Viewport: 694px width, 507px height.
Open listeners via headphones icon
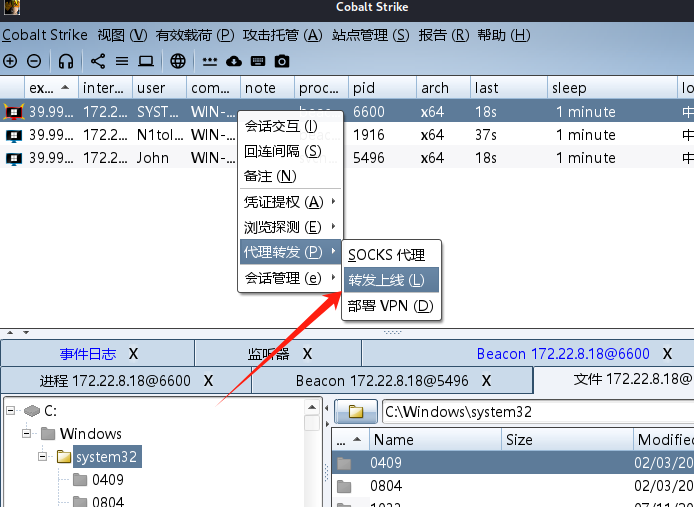[x=66, y=61]
